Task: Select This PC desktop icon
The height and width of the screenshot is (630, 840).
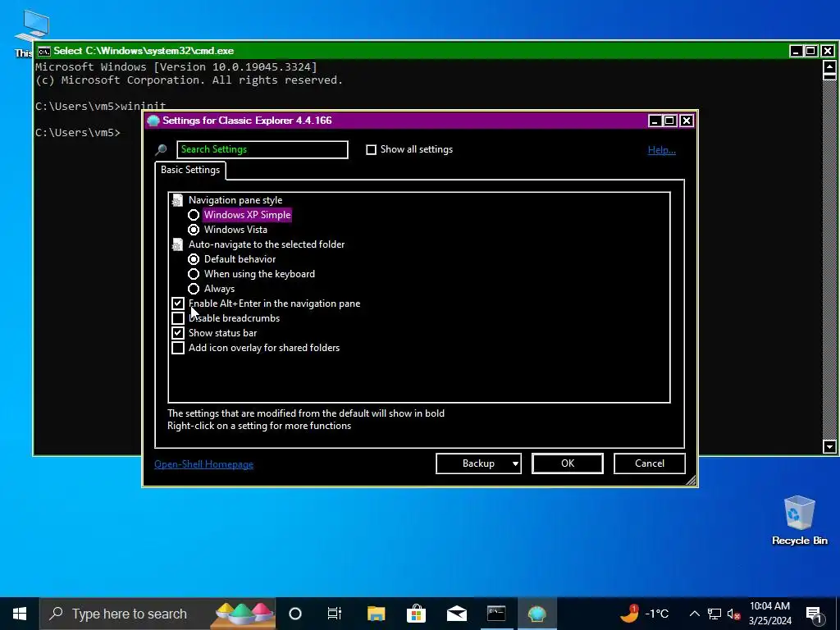Action: pyautogui.click(x=31, y=32)
